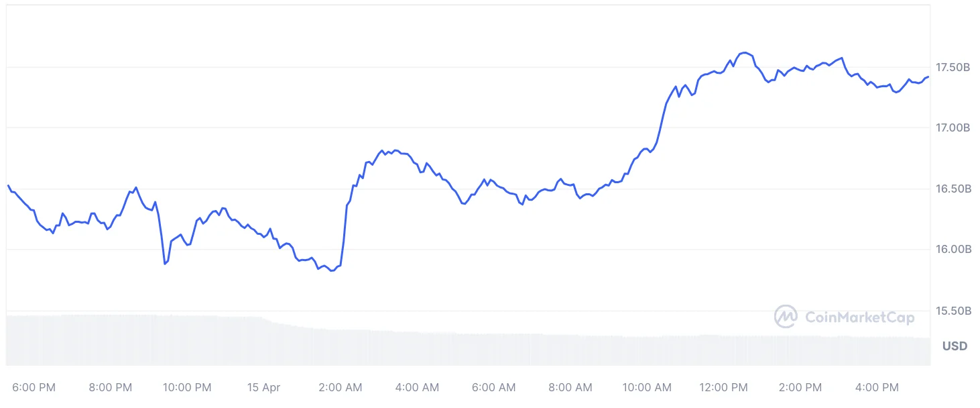Select the 4:00 AM axis label
Screen dimensions: 980x408
(417, 387)
